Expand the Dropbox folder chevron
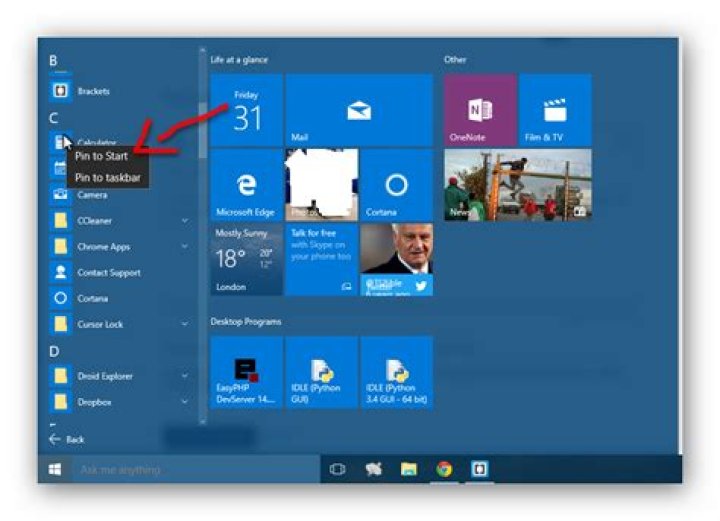 tap(185, 402)
